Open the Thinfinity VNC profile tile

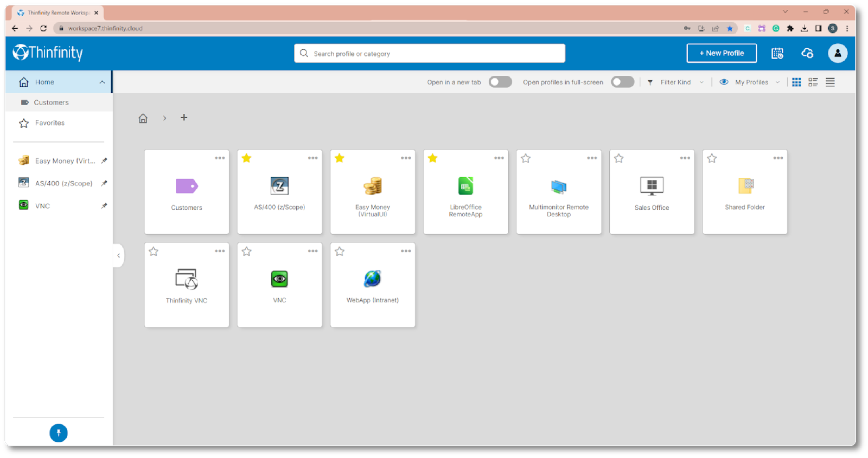[186, 285]
